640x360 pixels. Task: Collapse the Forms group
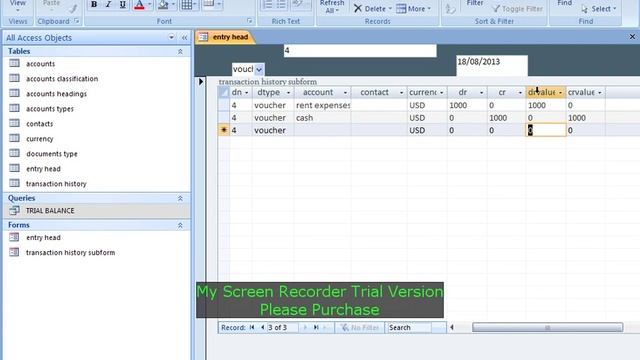[180, 225]
